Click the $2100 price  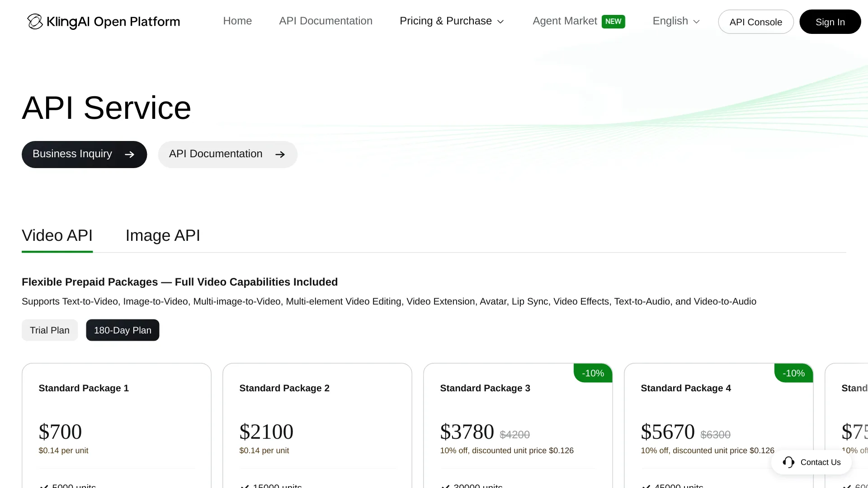(x=266, y=432)
